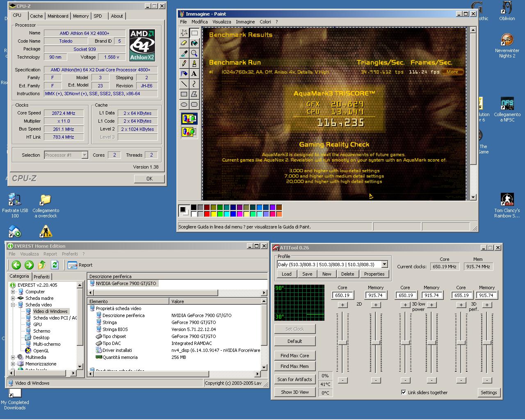Open CPU-Z processor Selection dropdown
This screenshot has width=525, height=420.
pyautogui.click(x=84, y=155)
